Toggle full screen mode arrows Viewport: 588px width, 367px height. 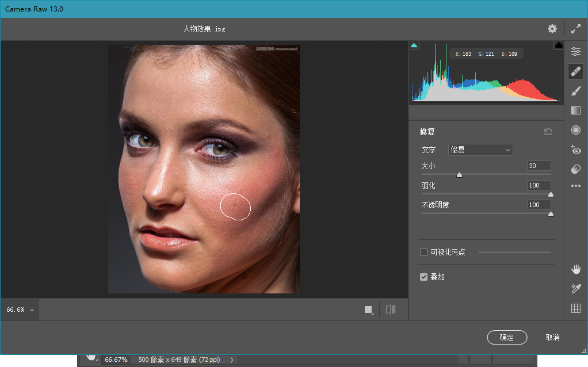tap(575, 29)
